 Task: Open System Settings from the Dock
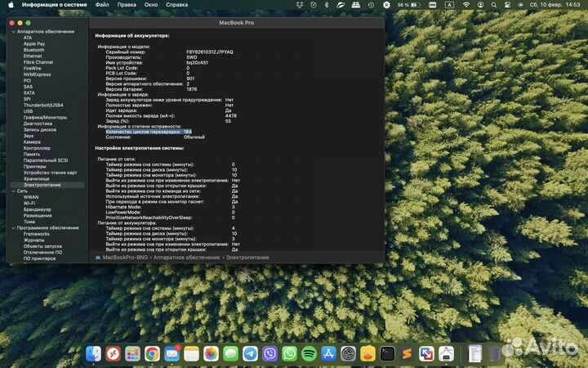348,354
